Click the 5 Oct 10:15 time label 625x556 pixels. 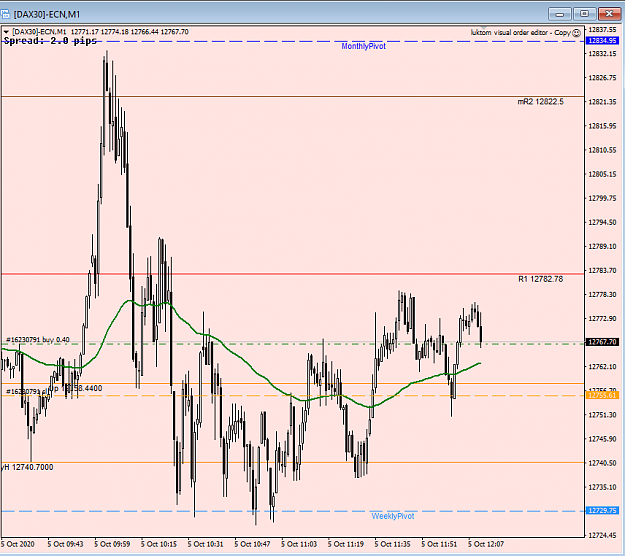(x=159, y=544)
